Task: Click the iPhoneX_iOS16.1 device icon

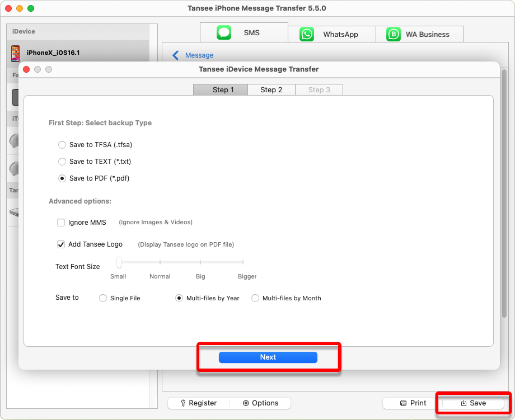Action: [x=15, y=54]
